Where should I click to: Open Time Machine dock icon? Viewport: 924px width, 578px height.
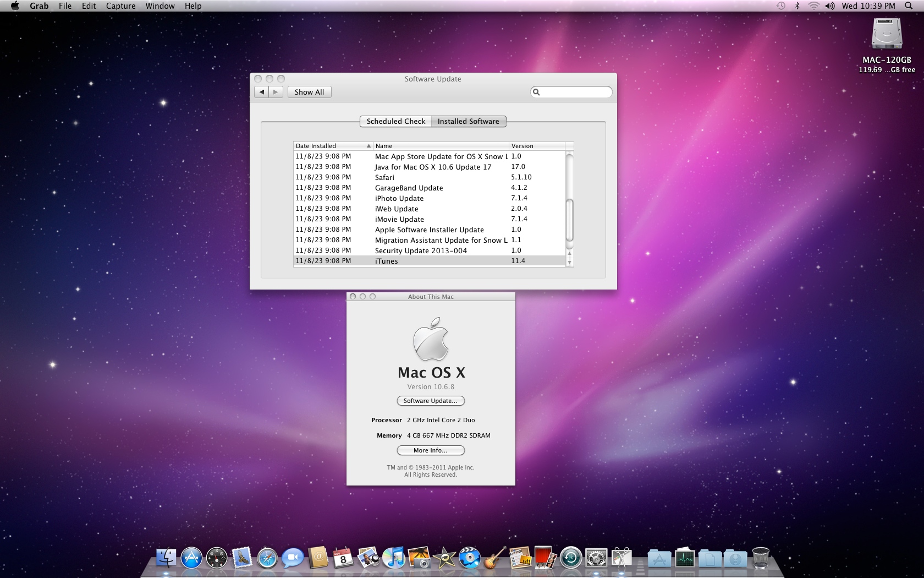point(571,558)
